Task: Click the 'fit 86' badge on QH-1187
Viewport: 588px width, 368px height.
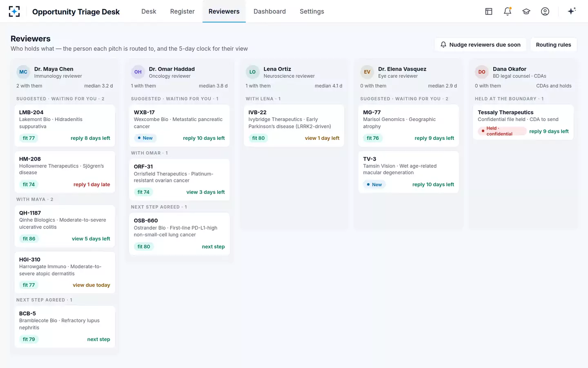Action: [29, 239]
